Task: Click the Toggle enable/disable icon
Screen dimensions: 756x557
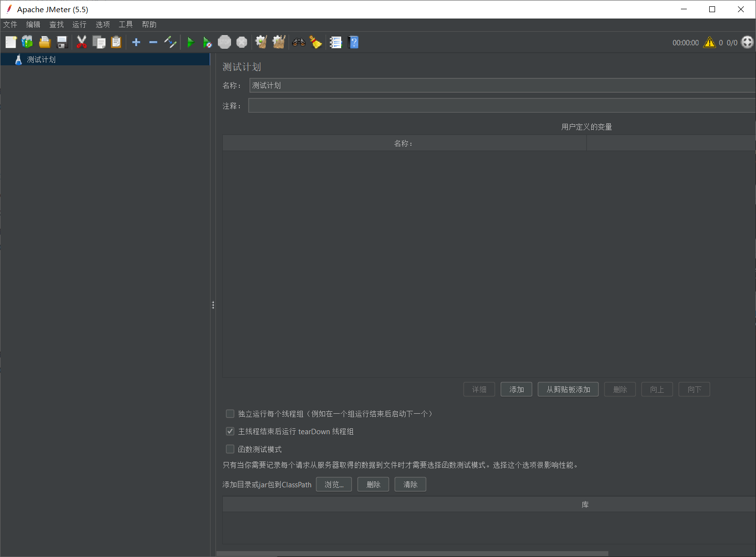Action: click(170, 42)
